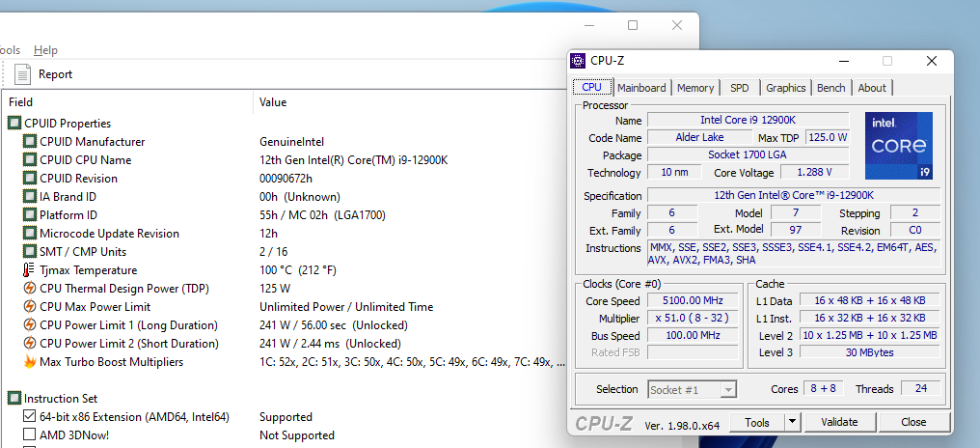Open the Help menu
Screen dimensions: 980x448
point(45,50)
